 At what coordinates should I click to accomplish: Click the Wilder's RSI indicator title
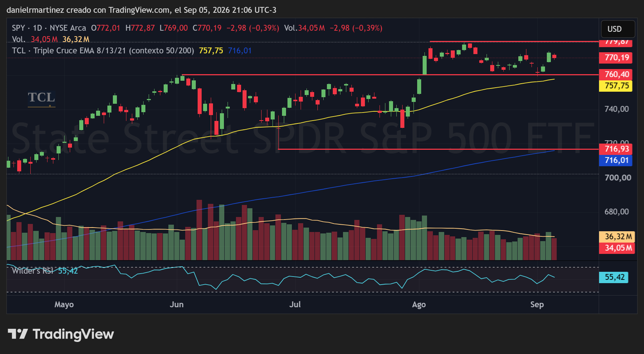(x=33, y=271)
